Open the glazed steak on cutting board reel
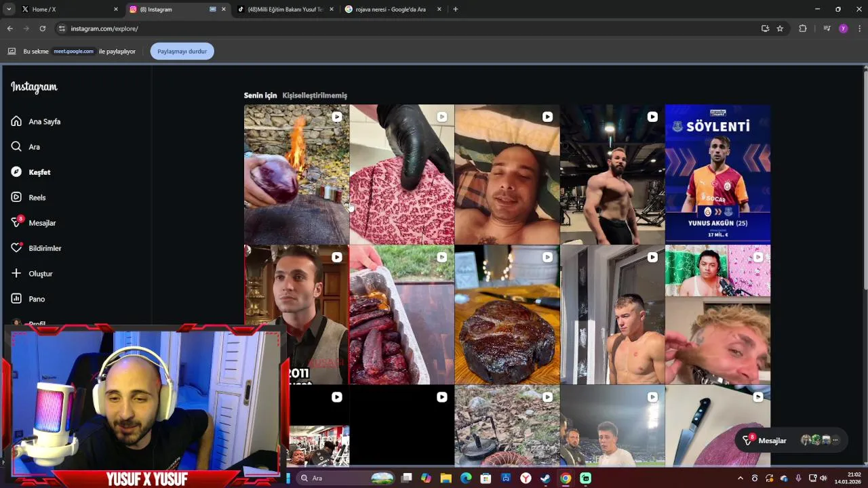 click(x=507, y=314)
